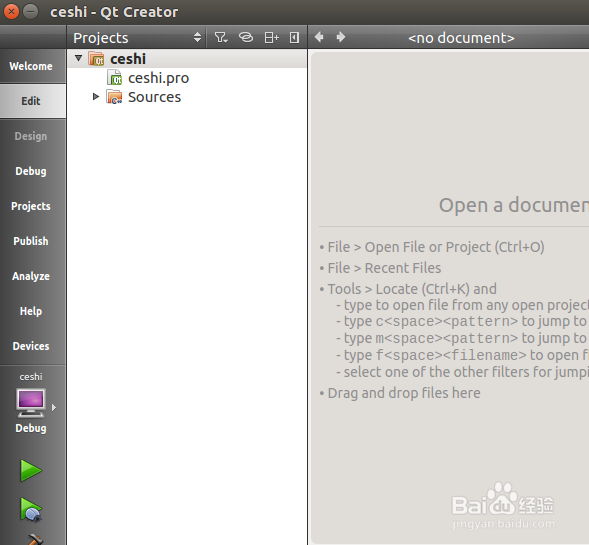
Task: Click the ceshi target label above monitor
Action: pyautogui.click(x=31, y=376)
